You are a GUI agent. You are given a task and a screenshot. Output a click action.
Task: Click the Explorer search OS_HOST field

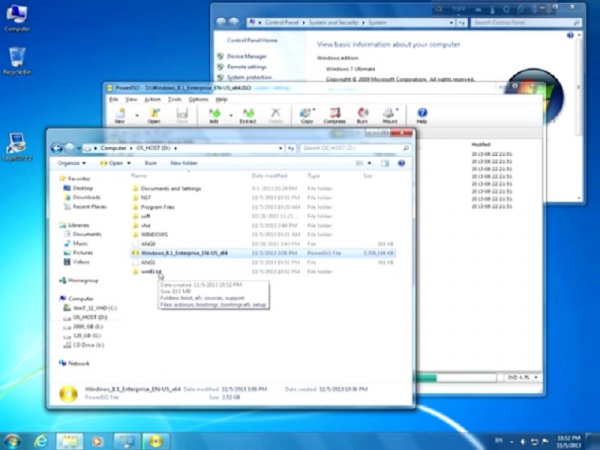[x=355, y=148]
